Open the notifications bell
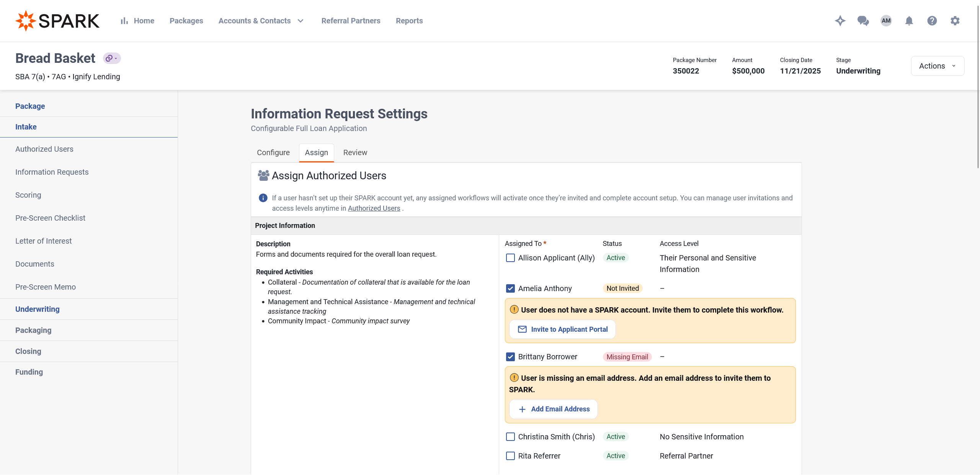Screen dimensions: 980x475 (x=909, y=21)
